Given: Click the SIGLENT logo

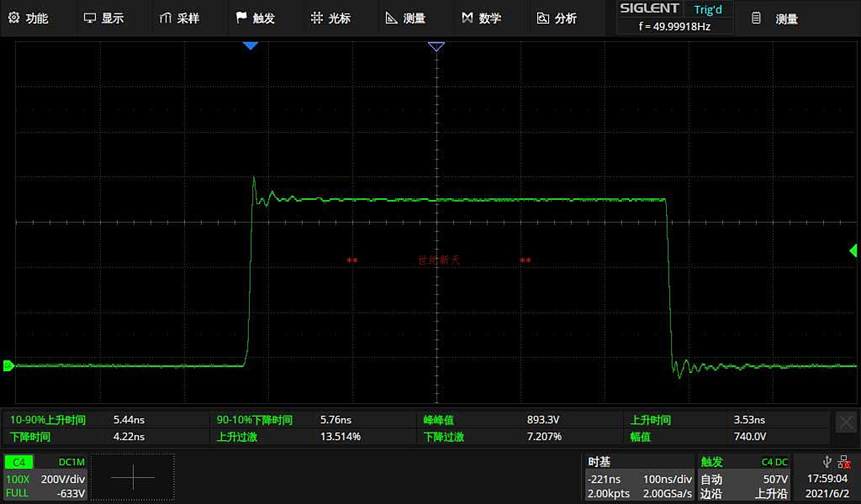Looking at the screenshot, I should 649,8.
